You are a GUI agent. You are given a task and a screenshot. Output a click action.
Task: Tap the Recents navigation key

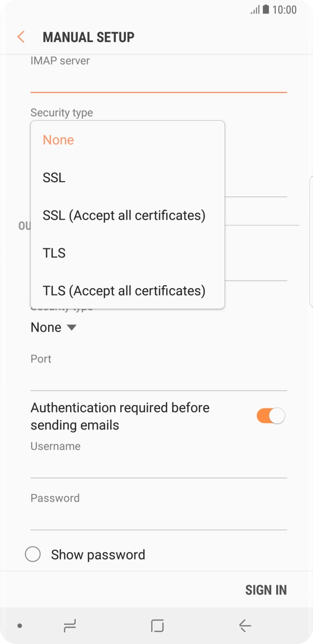point(70,625)
